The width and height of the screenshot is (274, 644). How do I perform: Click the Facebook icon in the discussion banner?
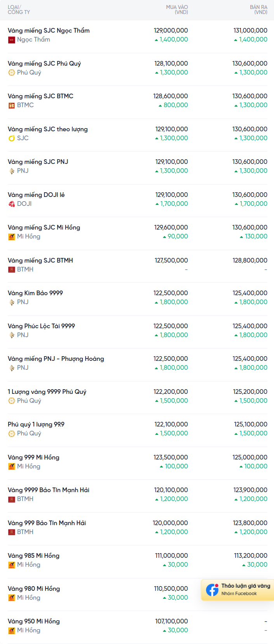pyautogui.click(x=212, y=590)
